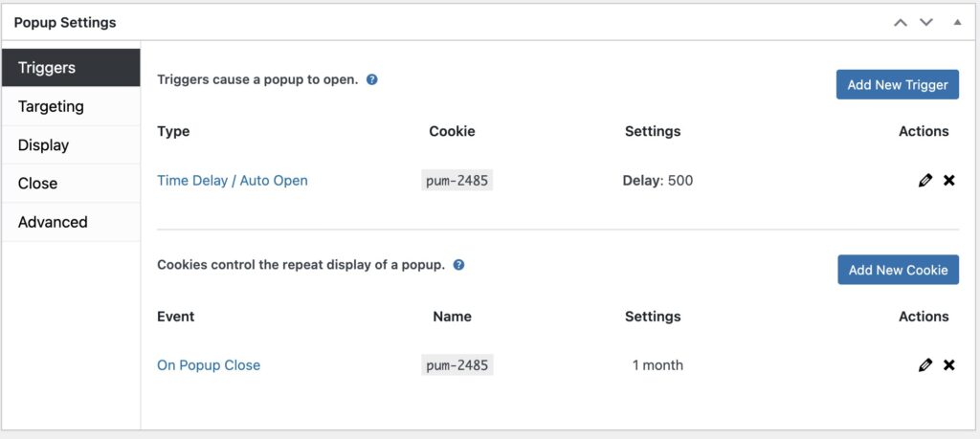Collapse the Popup Settings panel triangle
Viewport: 980px width, 439px height.
pyautogui.click(x=957, y=23)
